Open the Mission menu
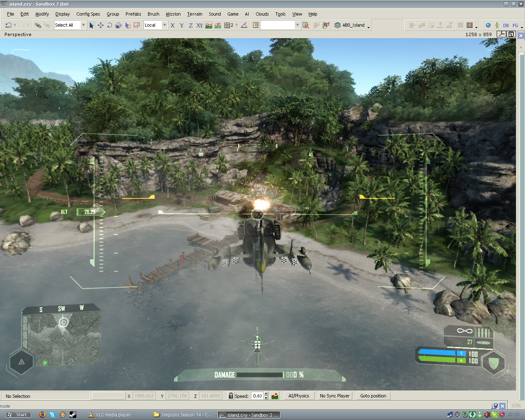Image resolution: width=525 pixels, height=420 pixels. tap(173, 14)
